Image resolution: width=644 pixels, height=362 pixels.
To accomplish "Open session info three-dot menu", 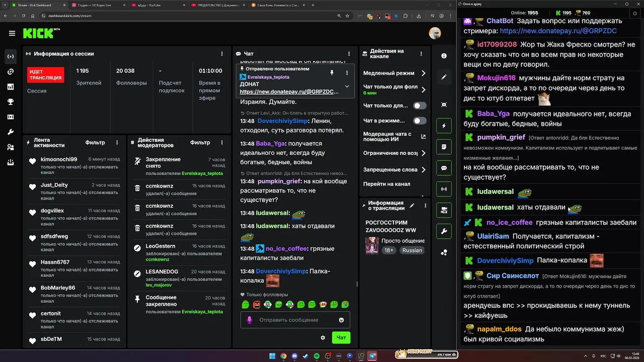I will [x=222, y=54].
